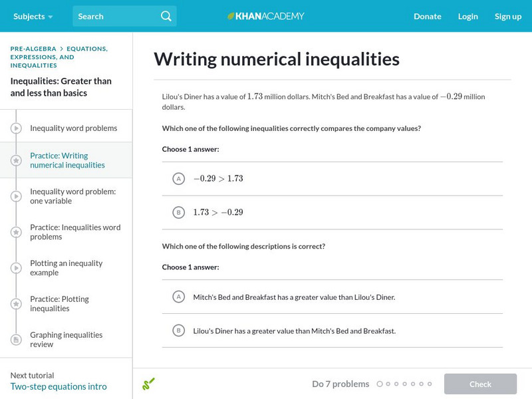
Task: Click play icon beside Inequality word problems
Action: coord(16,128)
